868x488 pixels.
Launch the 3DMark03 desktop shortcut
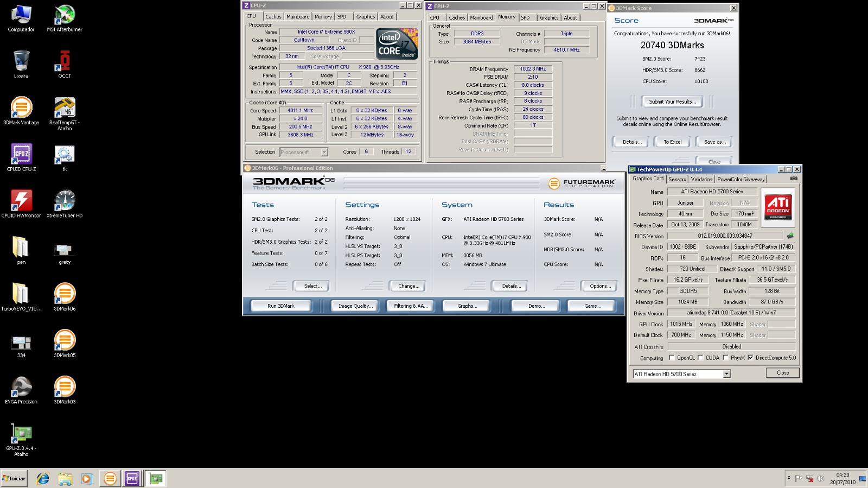click(65, 391)
